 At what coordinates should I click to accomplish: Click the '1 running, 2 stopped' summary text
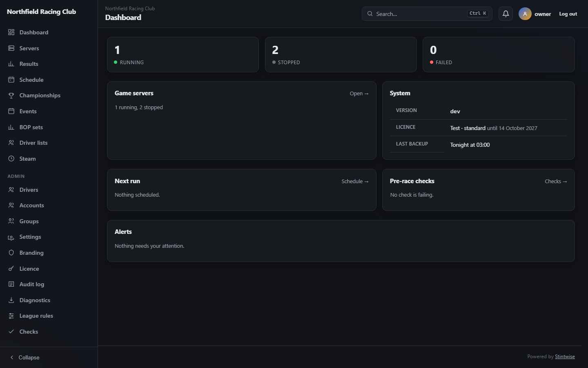click(x=139, y=108)
